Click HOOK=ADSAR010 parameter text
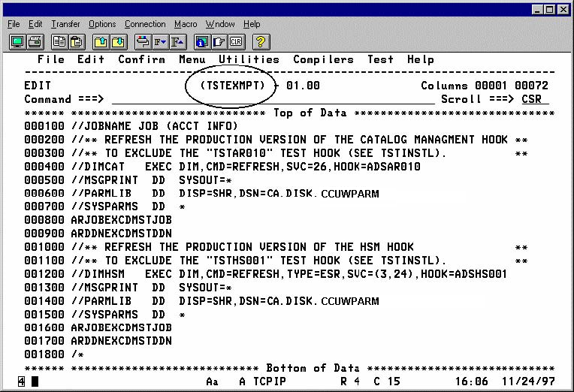 tap(376, 167)
